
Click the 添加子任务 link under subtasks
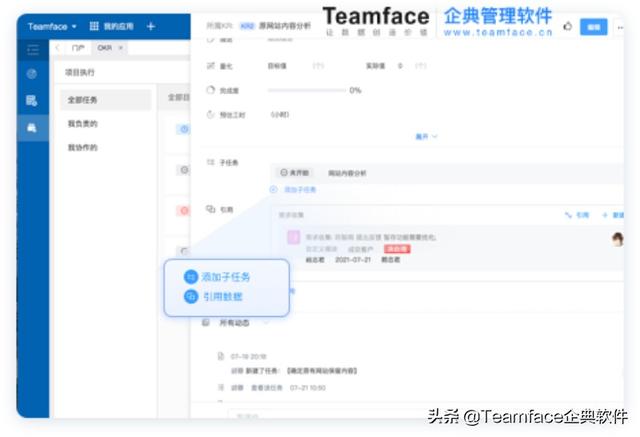coord(296,189)
